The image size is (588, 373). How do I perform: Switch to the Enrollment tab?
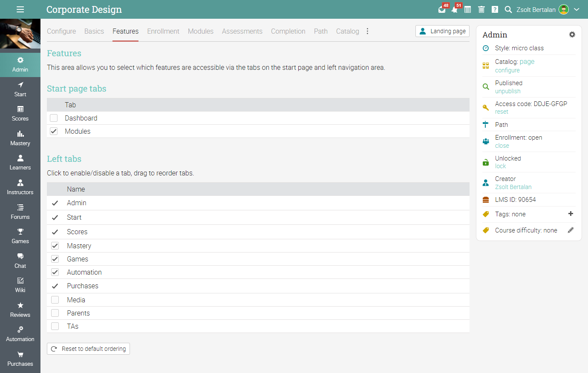[163, 31]
